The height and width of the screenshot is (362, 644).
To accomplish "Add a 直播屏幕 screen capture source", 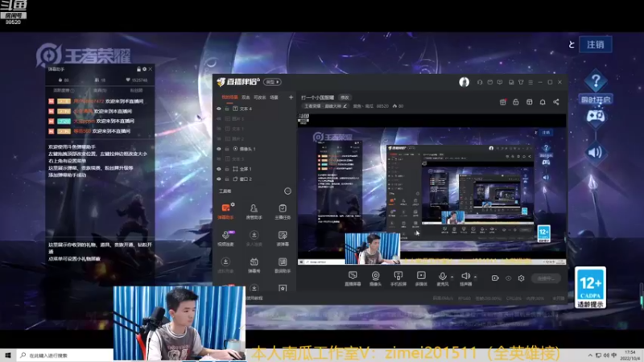I will click(353, 278).
